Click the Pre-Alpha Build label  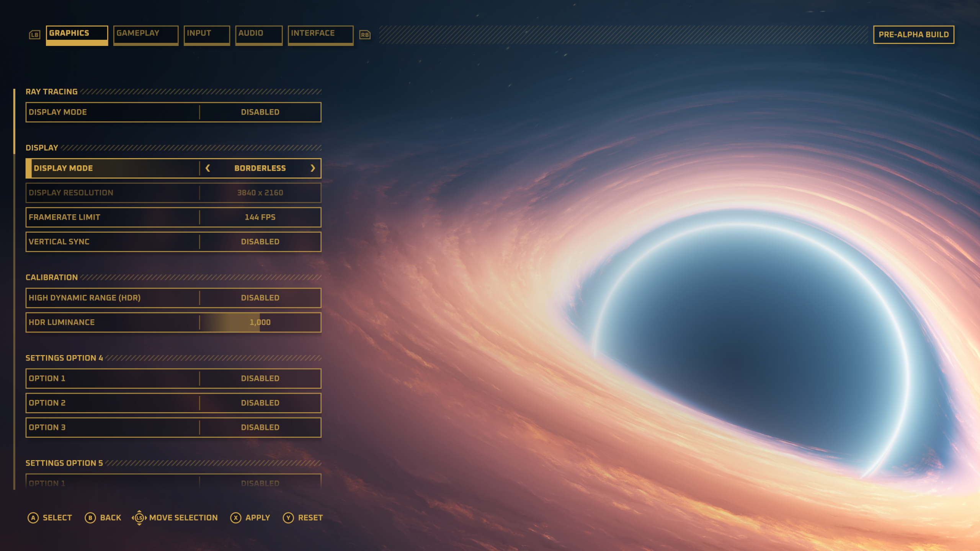913,35
